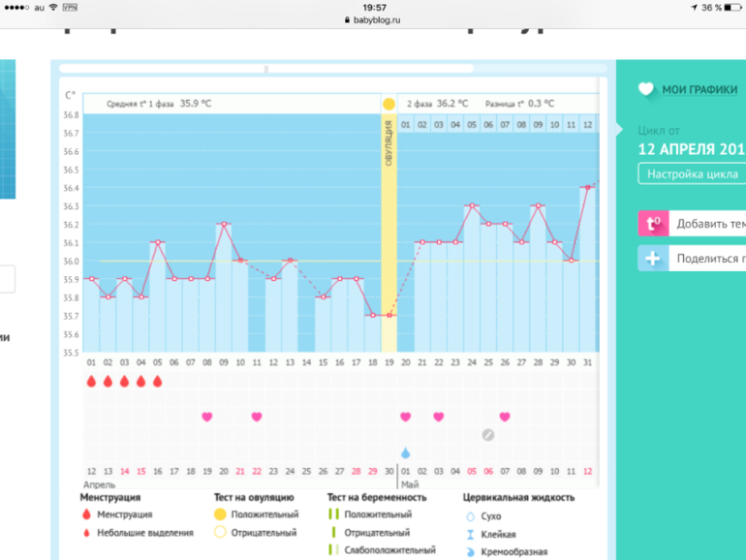The image size is (746, 560).
Task: Tap the babyblog.ru address bar
Action: 373,18
